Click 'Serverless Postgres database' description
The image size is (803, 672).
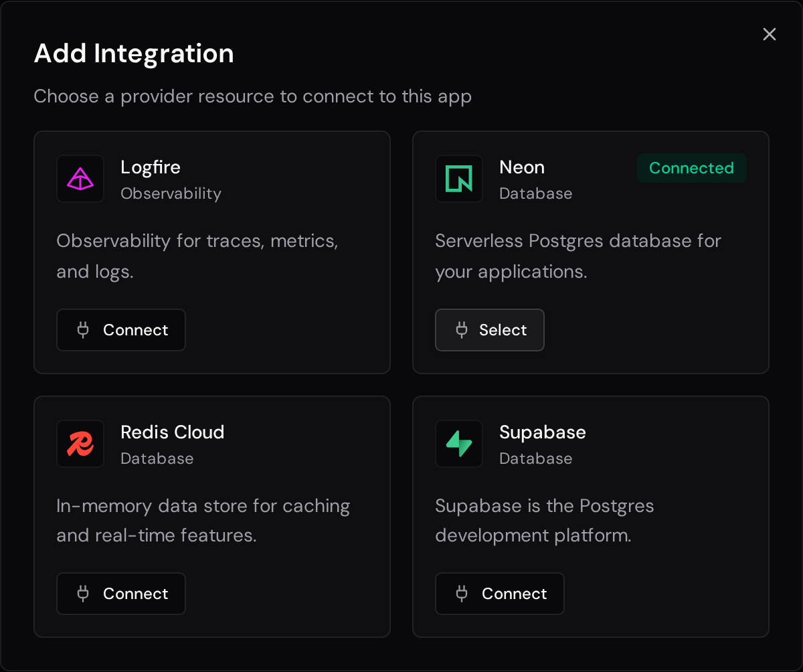click(578, 256)
